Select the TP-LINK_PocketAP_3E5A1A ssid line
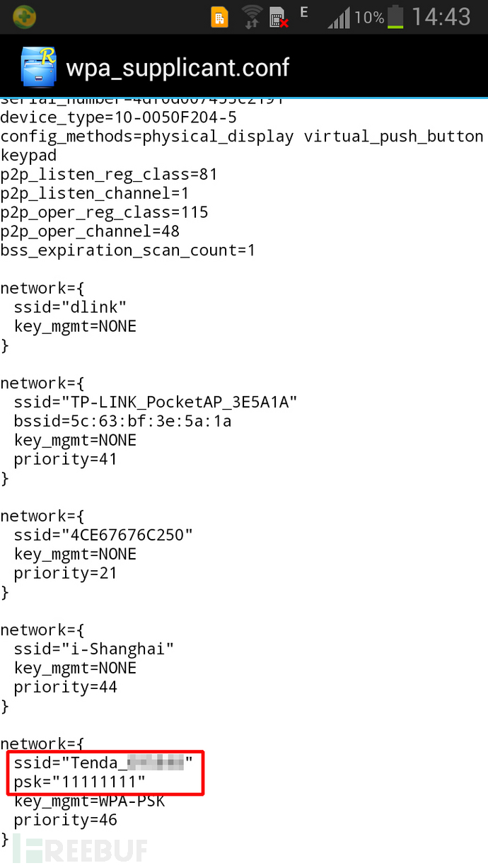Image resolution: width=488 pixels, height=868 pixels. 156,403
